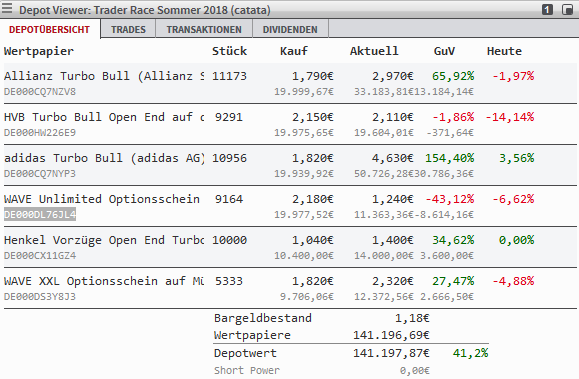Click Henkel purchase total 10.400,00€
Viewport: 579px width, 379px height.
click(304, 256)
